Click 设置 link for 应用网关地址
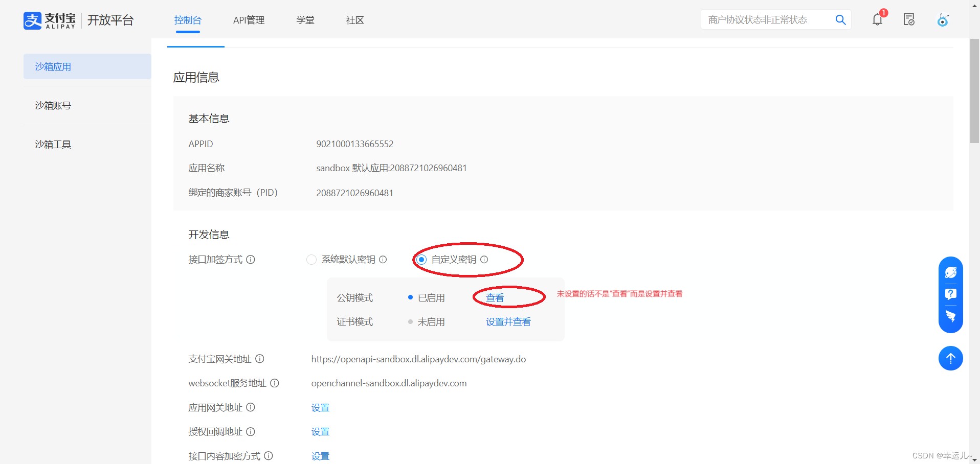This screenshot has height=464, width=980. coord(320,408)
